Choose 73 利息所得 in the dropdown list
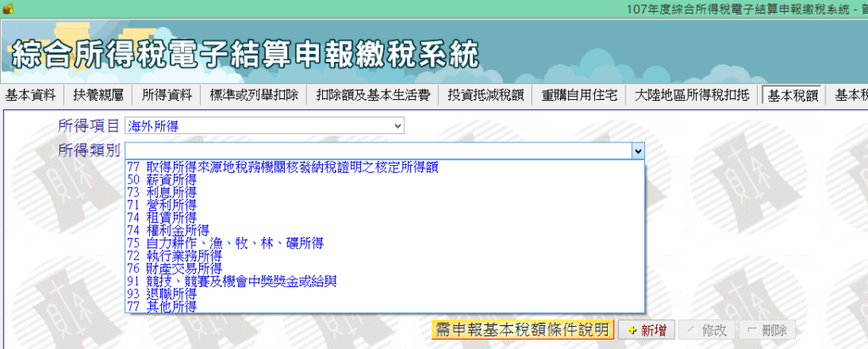 161,193
